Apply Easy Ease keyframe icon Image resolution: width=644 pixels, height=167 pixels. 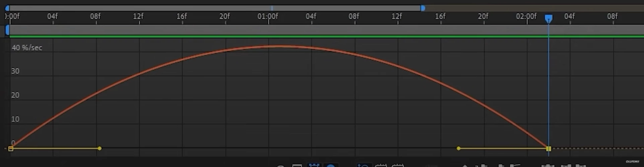548,166
